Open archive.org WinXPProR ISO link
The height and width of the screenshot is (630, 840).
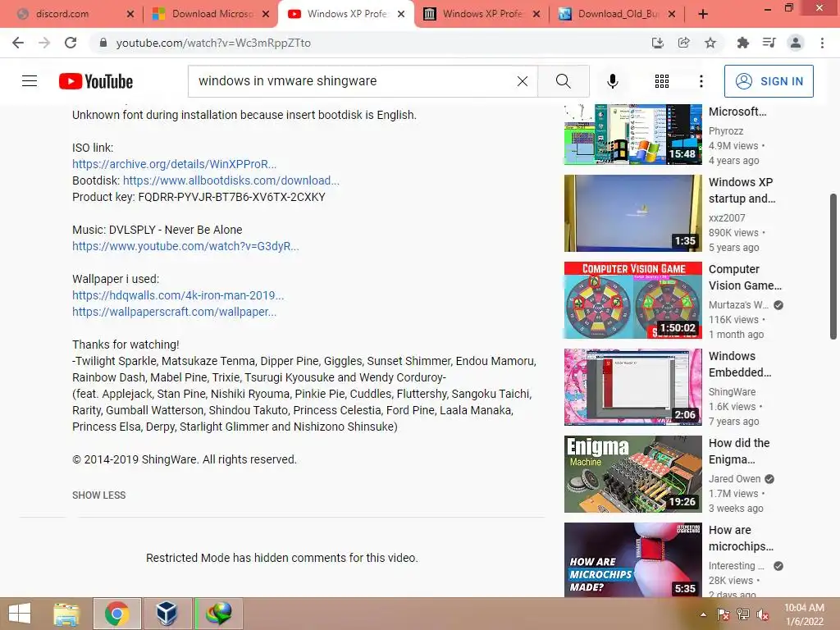tap(174, 164)
